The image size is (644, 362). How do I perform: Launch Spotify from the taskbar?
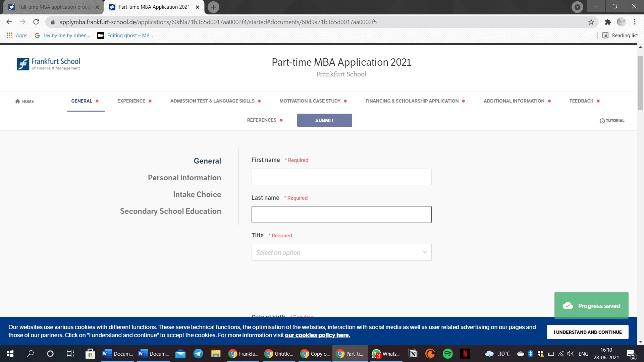coord(448,354)
